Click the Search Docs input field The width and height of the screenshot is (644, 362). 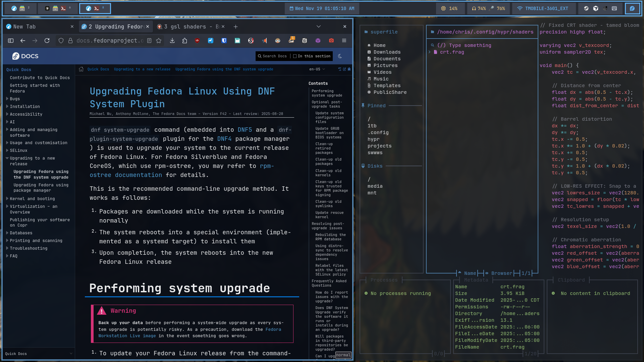coord(274,56)
